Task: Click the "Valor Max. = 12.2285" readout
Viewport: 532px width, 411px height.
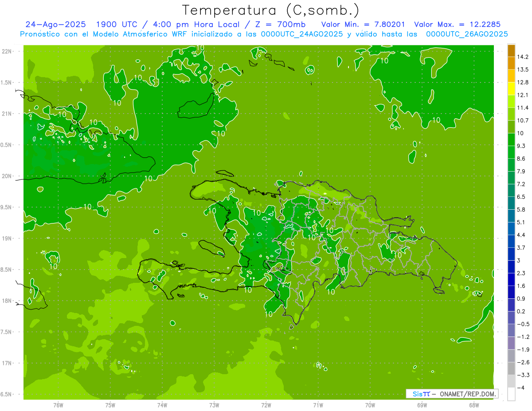Action: (457, 24)
